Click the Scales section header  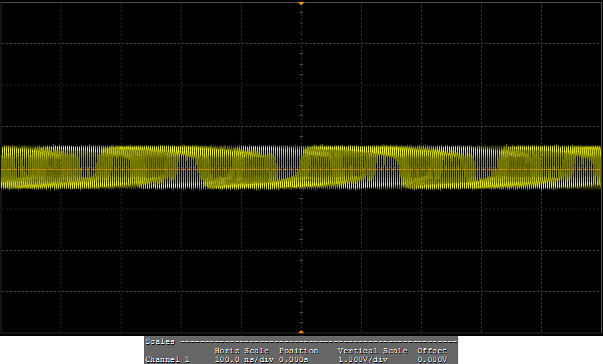click(x=160, y=341)
